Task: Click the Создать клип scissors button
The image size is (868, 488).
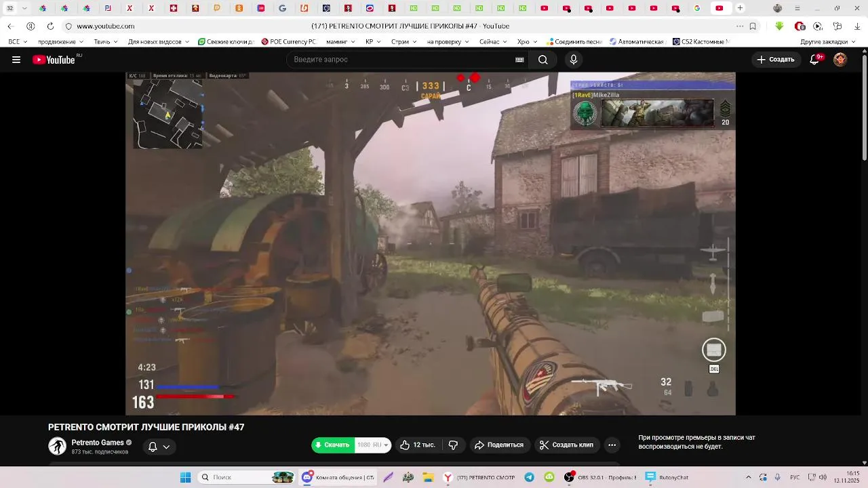Action: coord(566,445)
